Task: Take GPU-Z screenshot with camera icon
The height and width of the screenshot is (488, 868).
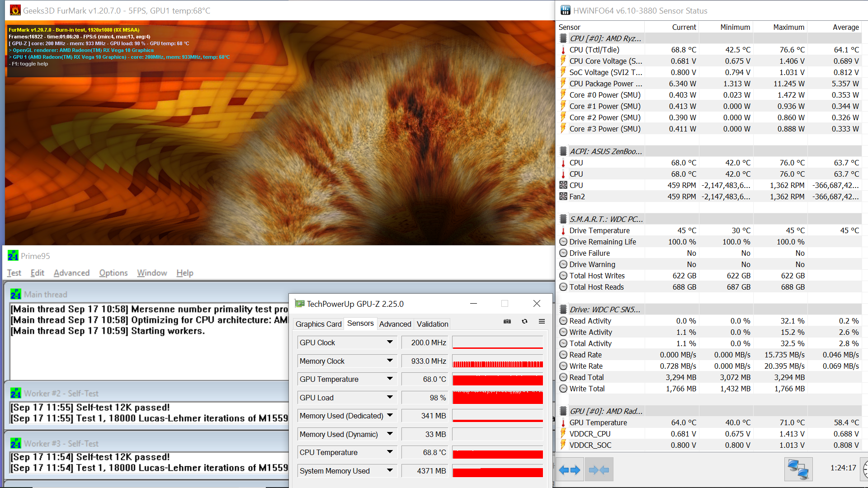Action: [507, 321]
